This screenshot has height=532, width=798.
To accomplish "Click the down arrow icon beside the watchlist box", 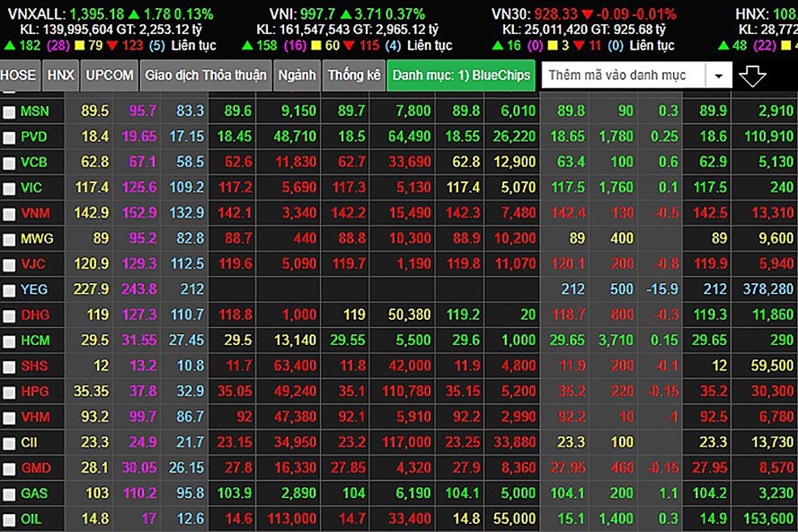I will (x=752, y=76).
